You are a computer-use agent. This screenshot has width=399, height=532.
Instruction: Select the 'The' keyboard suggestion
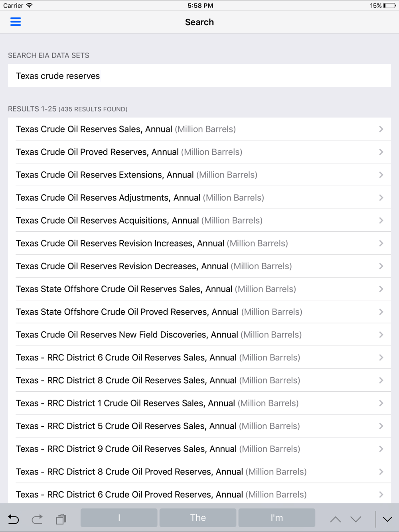click(198, 518)
